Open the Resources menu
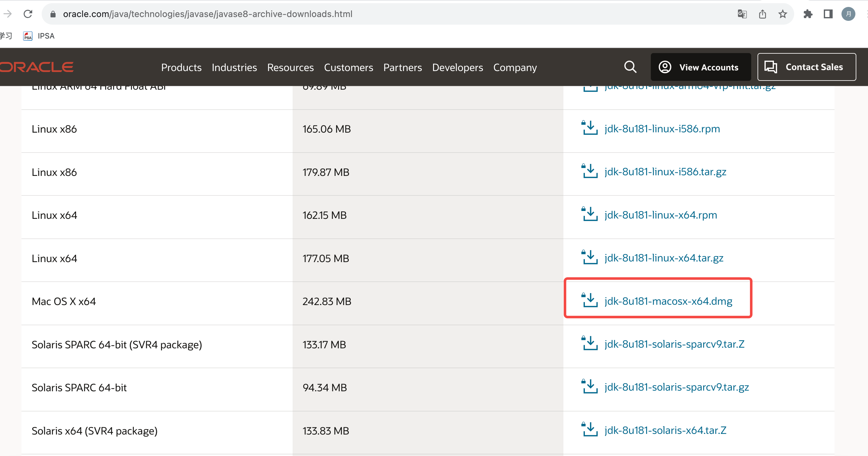This screenshot has height=456, width=868. pyautogui.click(x=290, y=67)
